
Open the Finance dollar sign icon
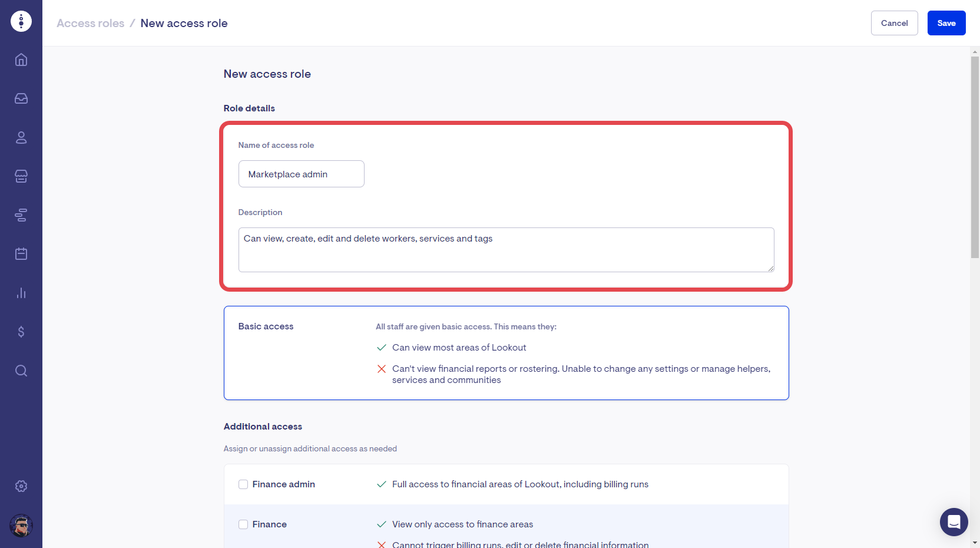(x=21, y=332)
